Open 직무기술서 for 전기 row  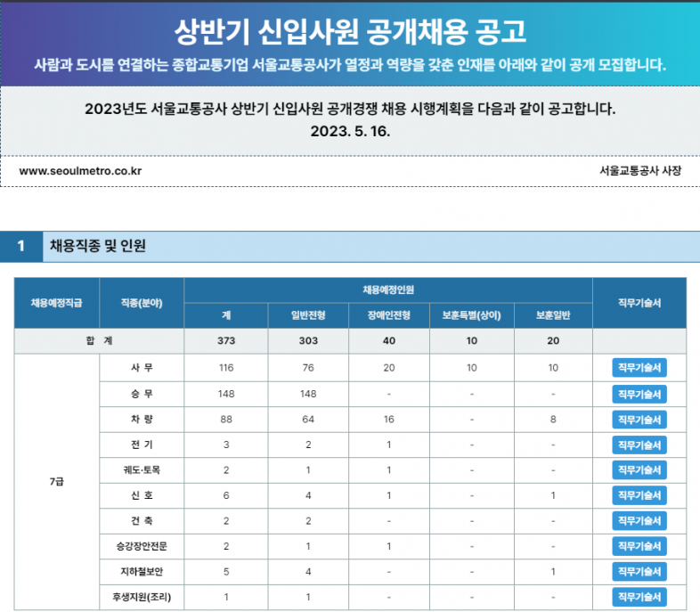tap(639, 445)
